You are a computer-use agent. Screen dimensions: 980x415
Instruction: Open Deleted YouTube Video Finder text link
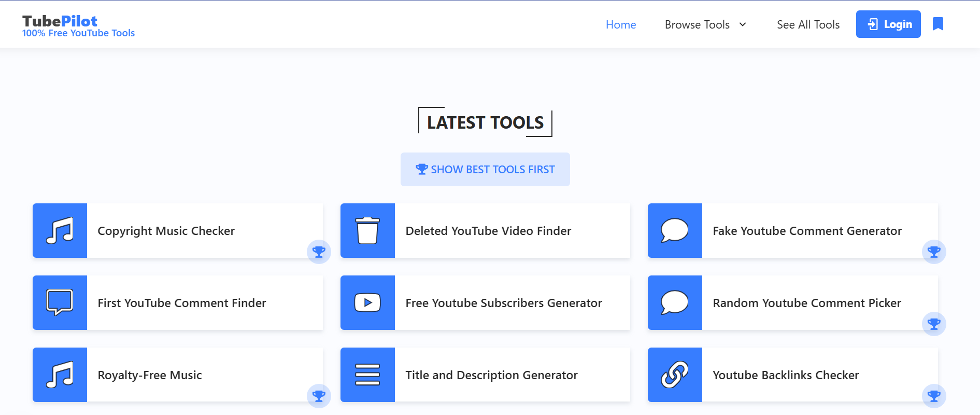[x=488, y=231]
